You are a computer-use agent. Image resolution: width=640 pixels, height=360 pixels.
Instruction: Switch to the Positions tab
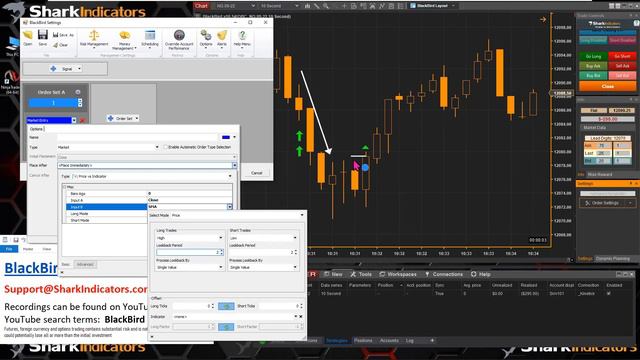[363, 340]
